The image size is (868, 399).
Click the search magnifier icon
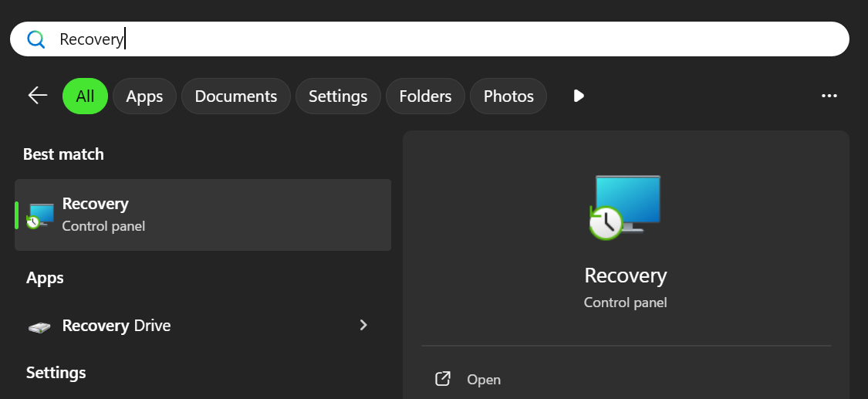[36, 39]
